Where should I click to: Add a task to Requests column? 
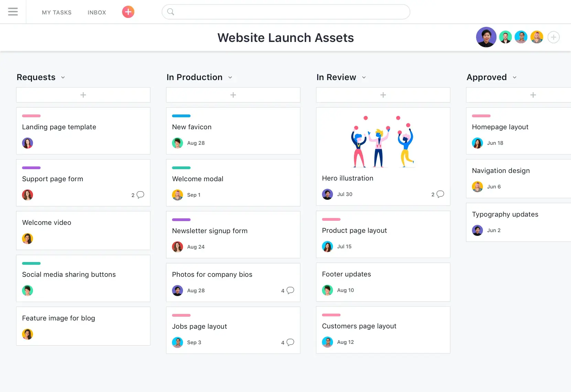pyautogui.click(x=83, y=95)
